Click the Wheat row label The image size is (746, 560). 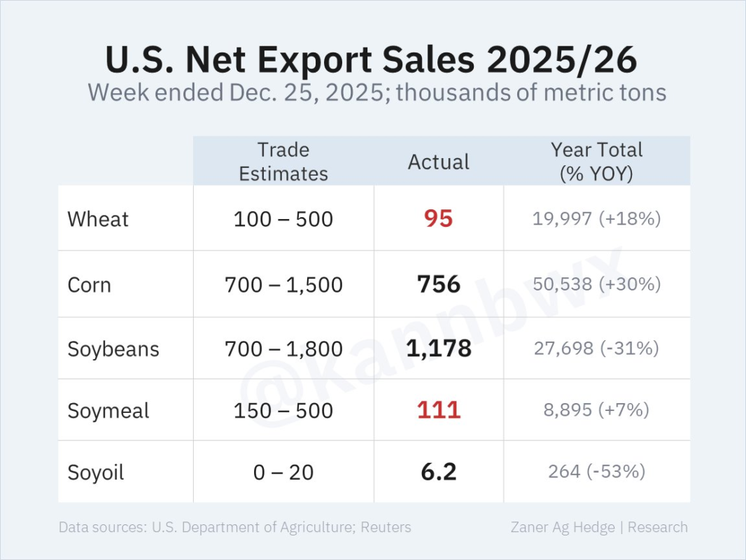point(98,219)
